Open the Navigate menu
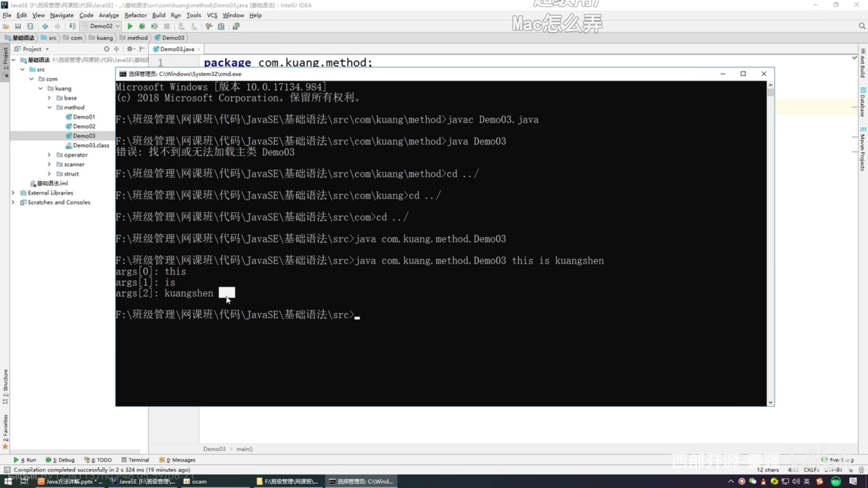The height and width of the screenshot is (488, 868). point(62,15)
